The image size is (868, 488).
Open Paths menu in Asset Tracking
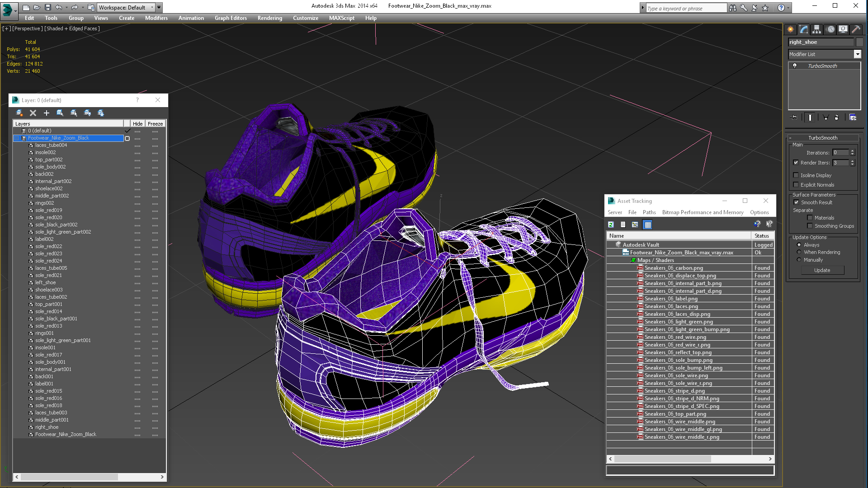point(649,212)
